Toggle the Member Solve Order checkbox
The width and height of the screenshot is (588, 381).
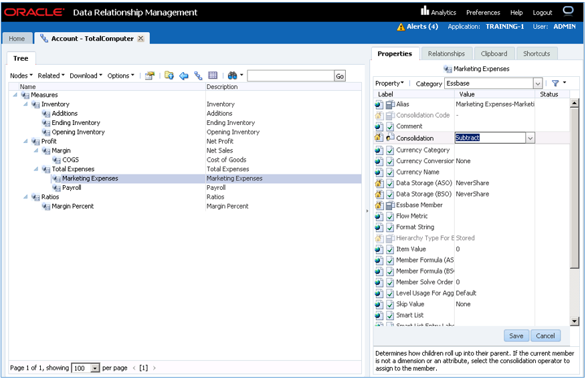click(x=390, y=282)
